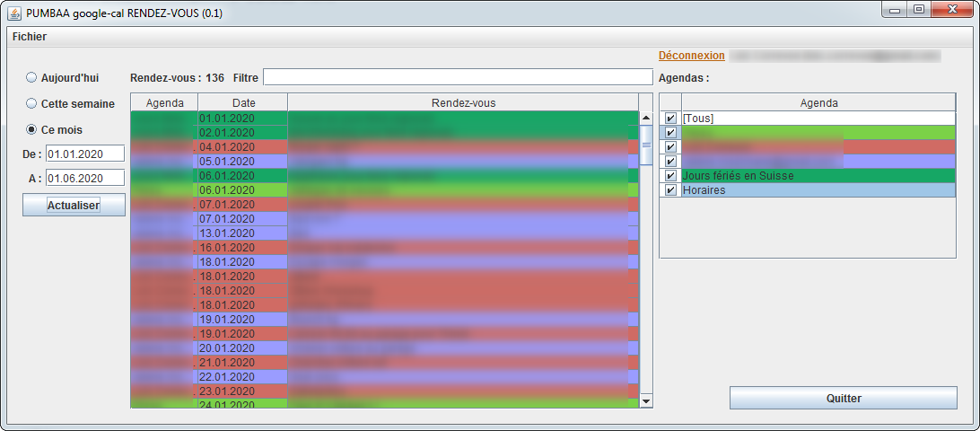Click the Agenda column header in appointments table
The image size is (980, 431).
point(164,102)
